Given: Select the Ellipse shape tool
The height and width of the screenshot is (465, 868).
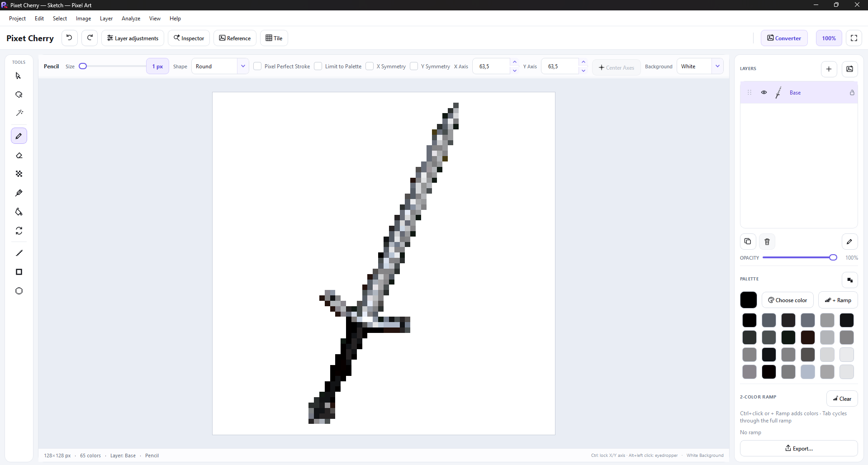Looking at the screenshot, I should (x=19, y=291).
